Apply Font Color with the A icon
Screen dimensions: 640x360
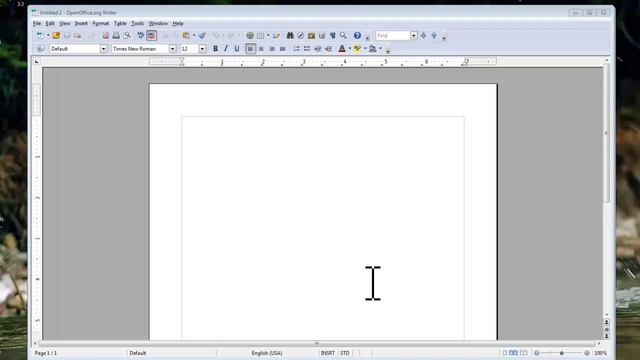tap(342, 49)
